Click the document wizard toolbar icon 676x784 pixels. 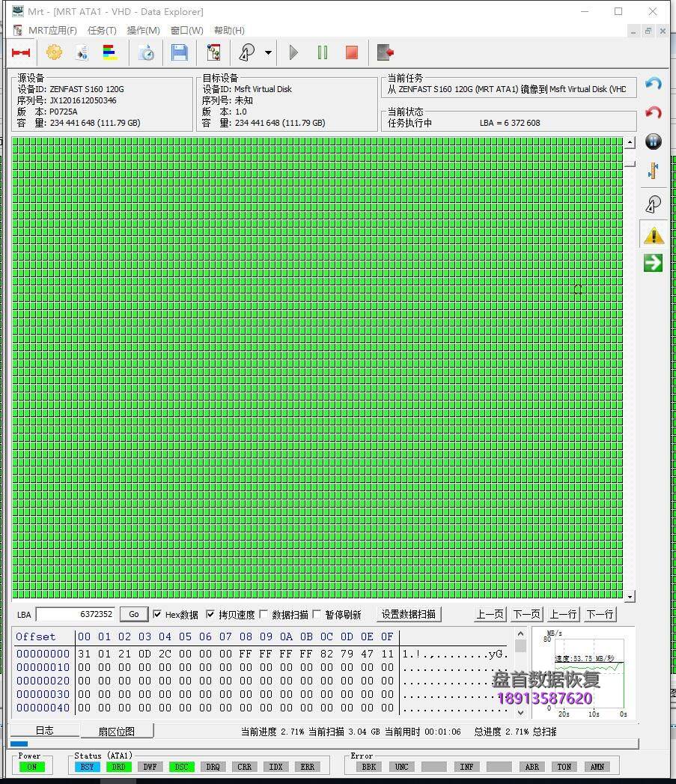click(82, 52)
